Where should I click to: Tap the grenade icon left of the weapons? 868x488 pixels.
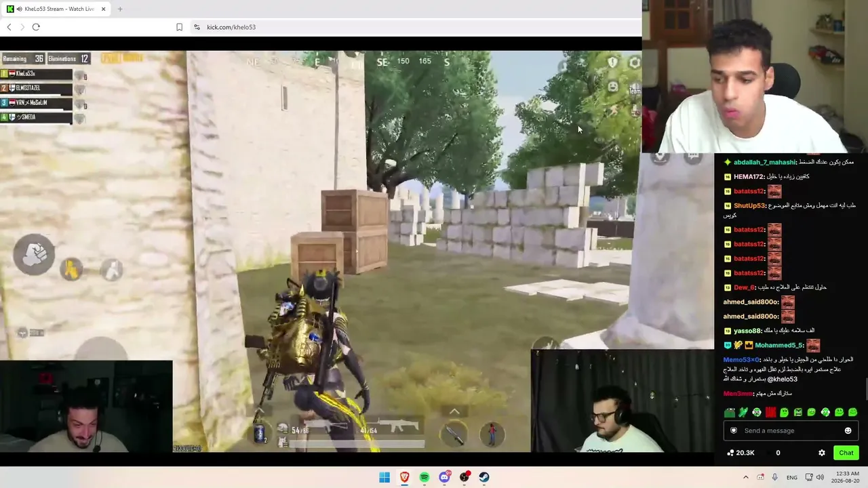259,433
